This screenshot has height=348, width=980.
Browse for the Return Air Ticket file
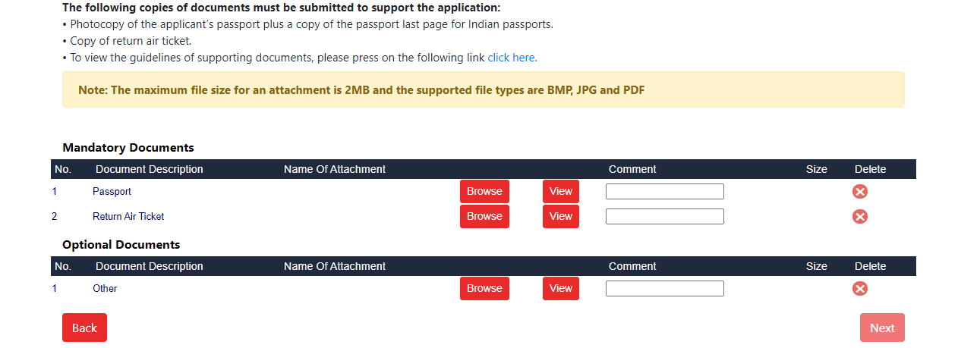pyautogui.click(x=484, y=216)
